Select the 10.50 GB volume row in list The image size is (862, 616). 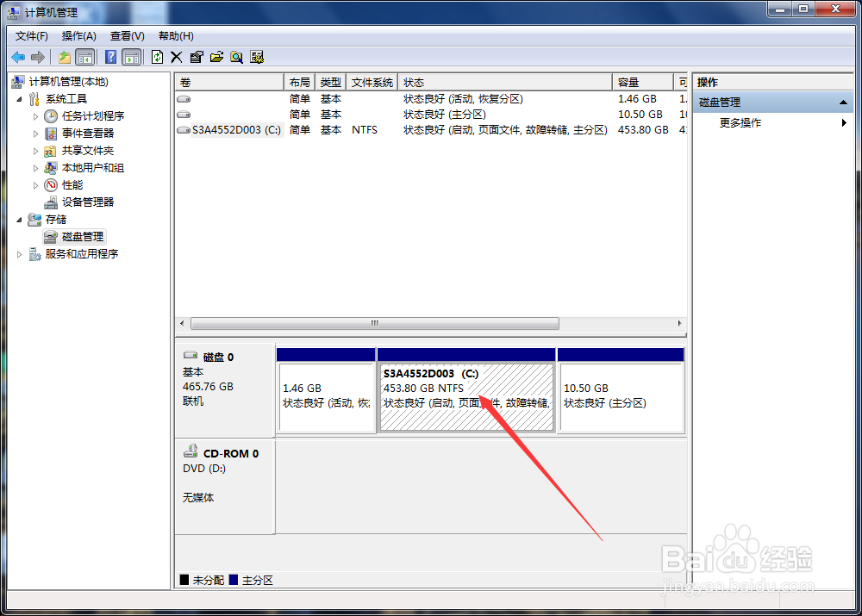431,115
